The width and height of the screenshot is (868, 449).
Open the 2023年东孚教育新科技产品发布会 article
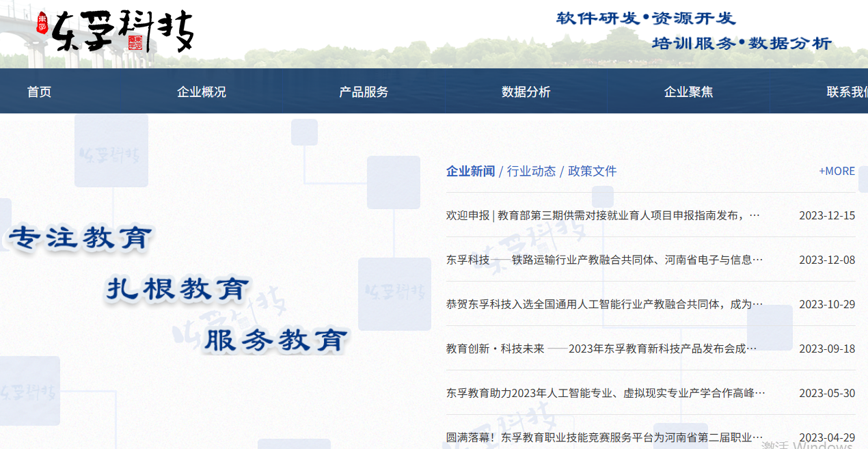pyautogui.click(x=601, y=348)
